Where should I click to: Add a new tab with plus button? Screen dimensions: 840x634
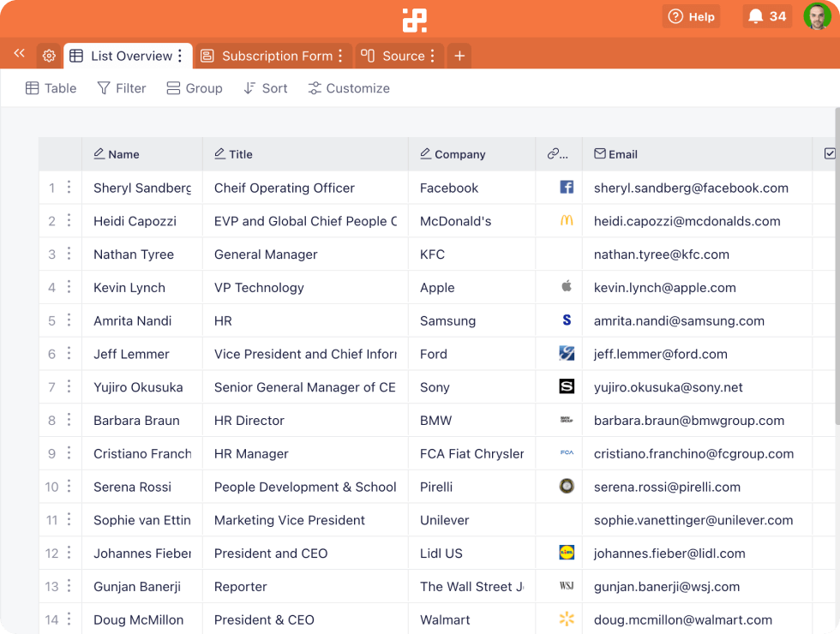[x=459, y=56]
